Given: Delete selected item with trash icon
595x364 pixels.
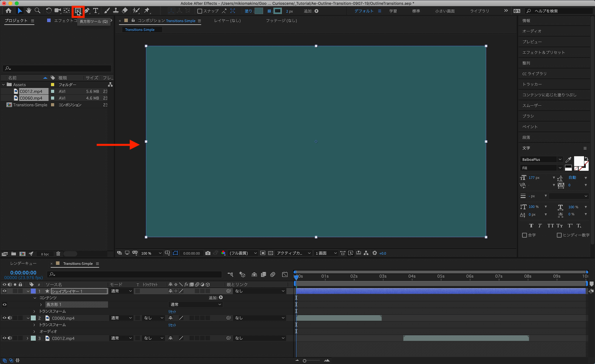Looking at the screenshot, I should pos(58,254).
